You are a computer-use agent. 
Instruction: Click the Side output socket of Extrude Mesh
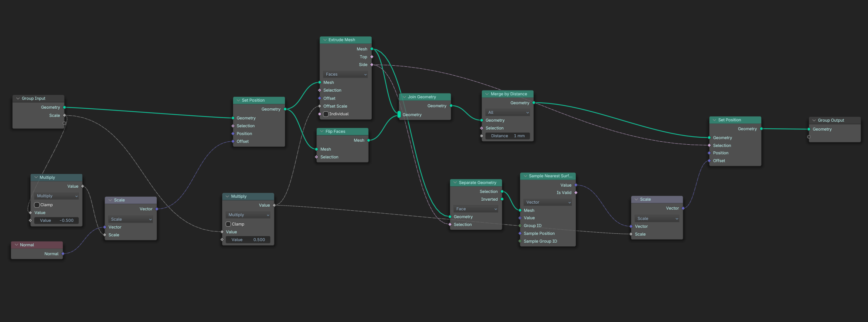[x=372, y=65]
